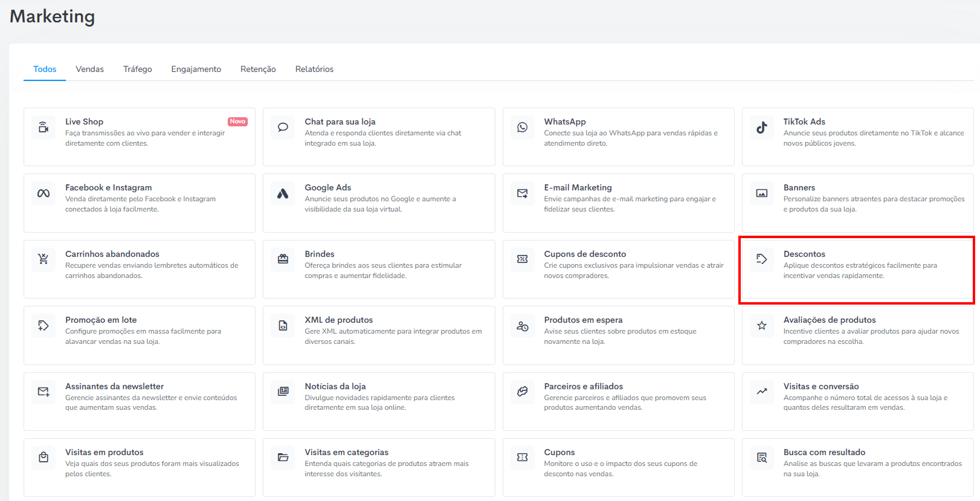Click the Busca com resultado search icon
Image resolution: width=980 pixels, height=501 pixels.
click(x=762, y=457)
